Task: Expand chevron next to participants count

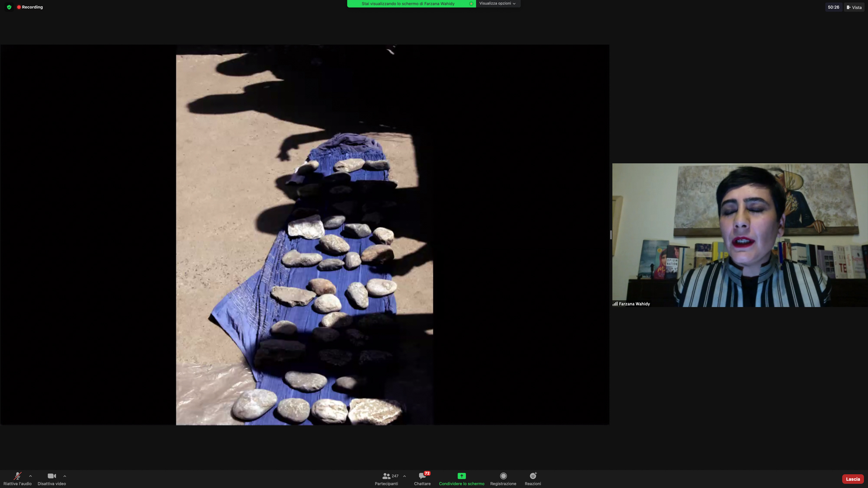Action: pos(404,476)
